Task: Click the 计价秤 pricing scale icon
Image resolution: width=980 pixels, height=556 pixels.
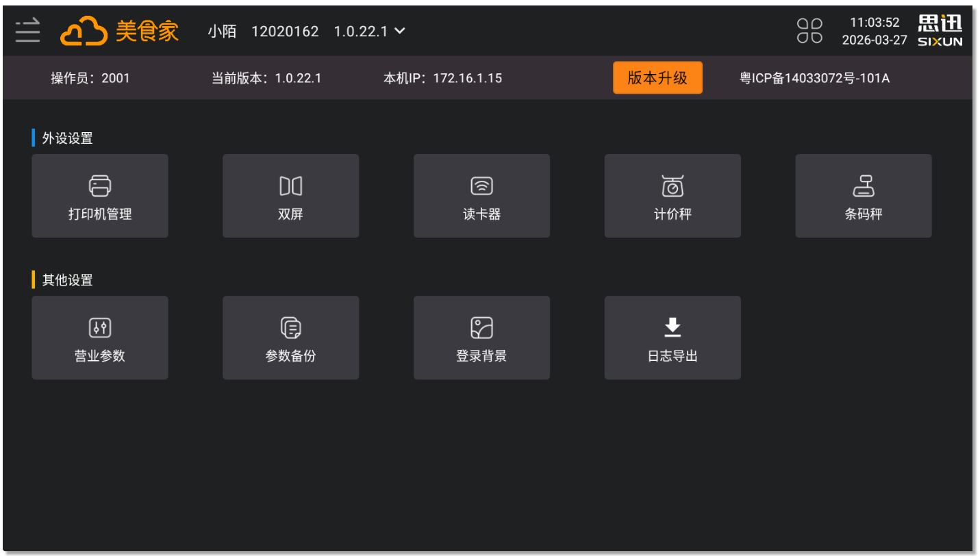Action: coord(673,186)
